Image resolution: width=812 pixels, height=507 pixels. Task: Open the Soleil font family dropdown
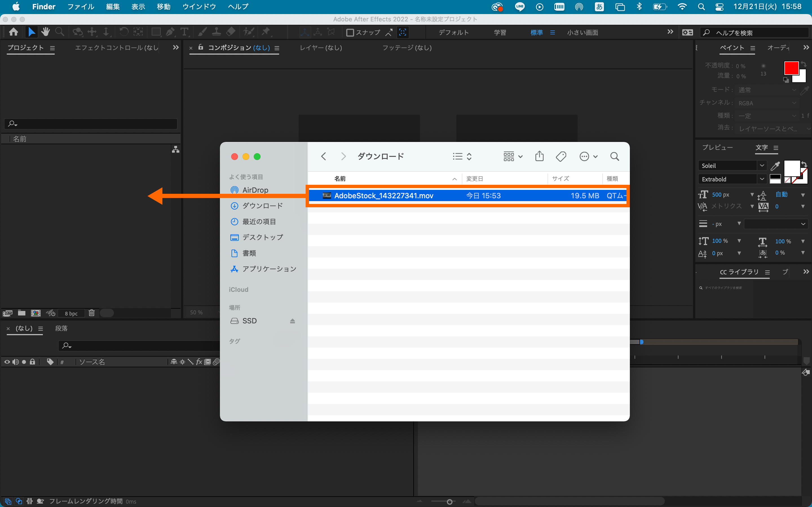762,166
